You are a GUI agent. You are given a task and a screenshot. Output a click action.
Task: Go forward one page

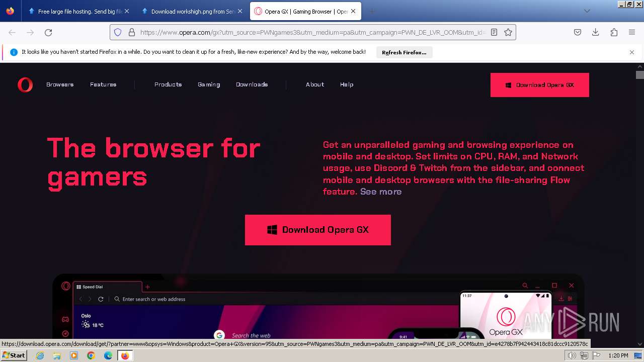(30, 32)
